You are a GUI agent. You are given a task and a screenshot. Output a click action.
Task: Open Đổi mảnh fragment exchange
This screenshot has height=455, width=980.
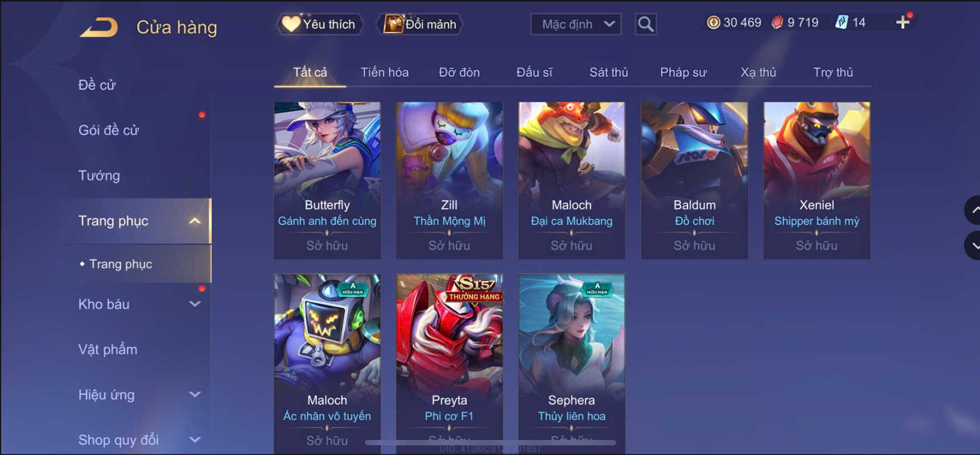click(421, 24)
